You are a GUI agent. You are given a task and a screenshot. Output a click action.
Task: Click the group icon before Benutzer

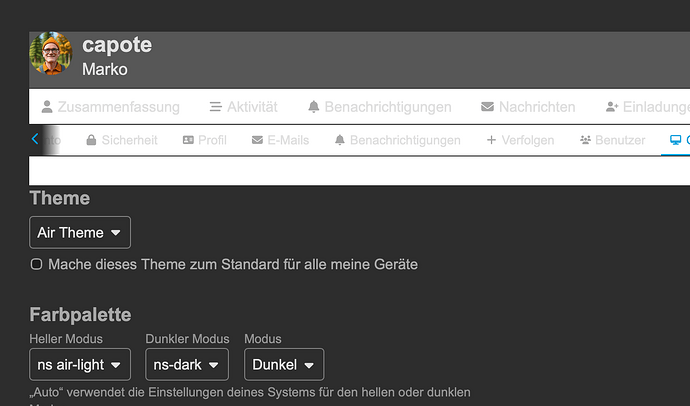(x=585, y=140)
